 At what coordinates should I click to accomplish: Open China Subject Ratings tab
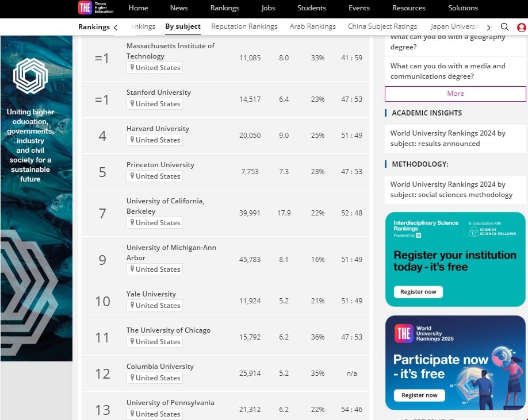(x=382, y=26)
